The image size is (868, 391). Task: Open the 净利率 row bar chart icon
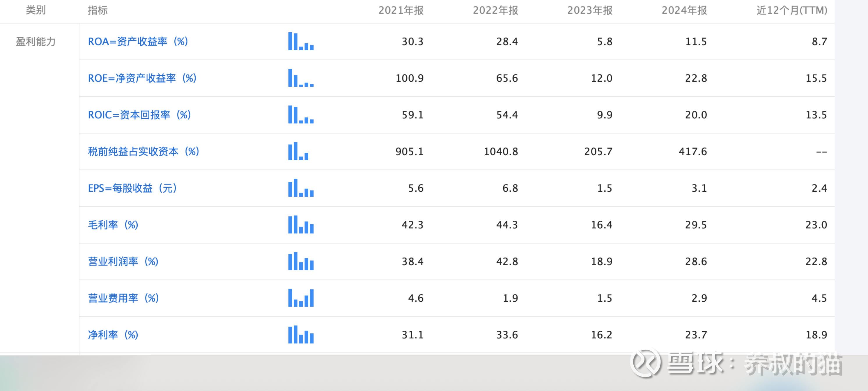click(301, 335)
